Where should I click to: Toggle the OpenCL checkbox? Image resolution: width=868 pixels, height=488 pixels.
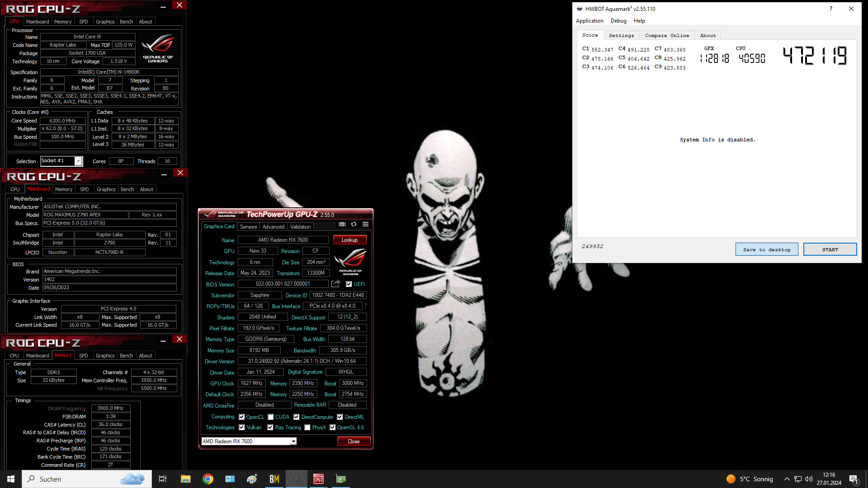click(x=241, y=417)
